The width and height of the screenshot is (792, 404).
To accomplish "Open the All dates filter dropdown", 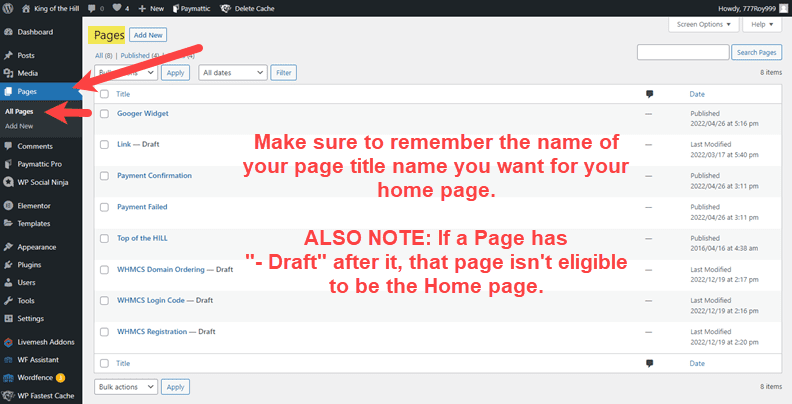I will point(233,73).
